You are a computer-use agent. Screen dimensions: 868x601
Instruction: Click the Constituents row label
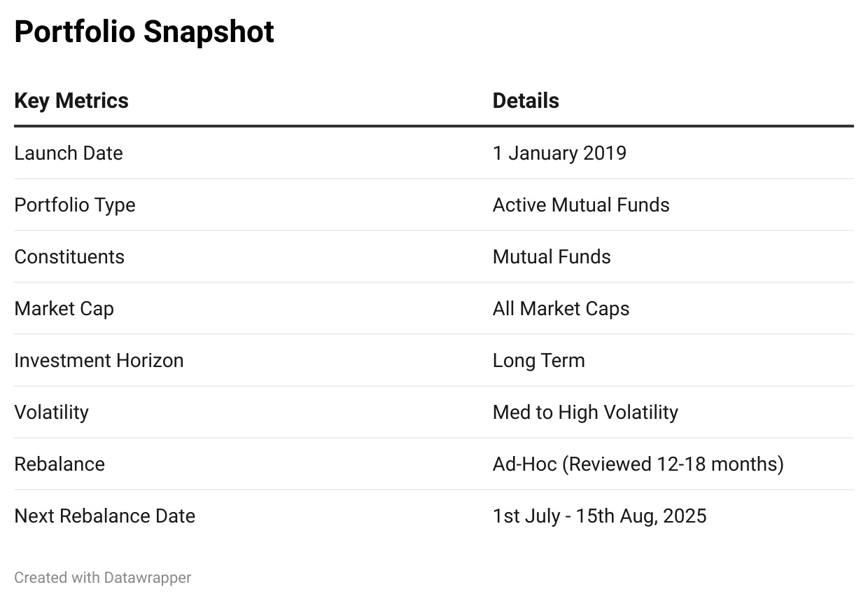[x=69, y=256]
